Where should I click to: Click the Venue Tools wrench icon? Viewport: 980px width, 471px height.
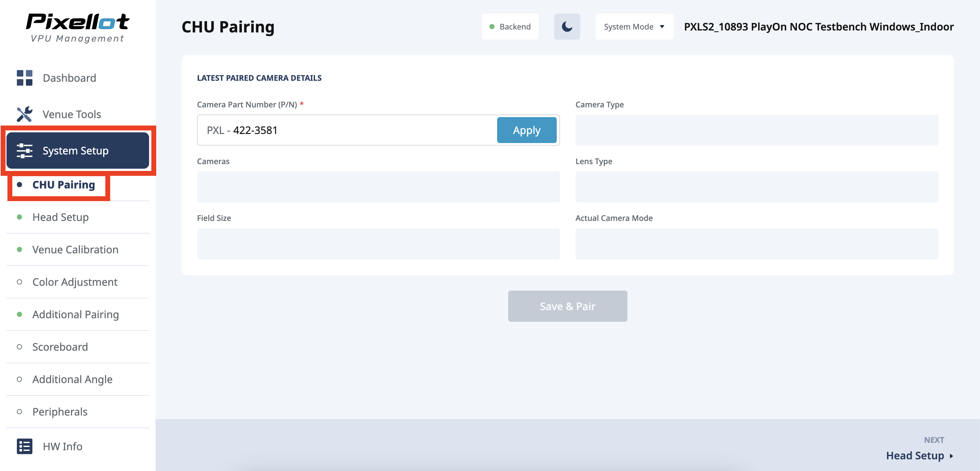(24, 114)
